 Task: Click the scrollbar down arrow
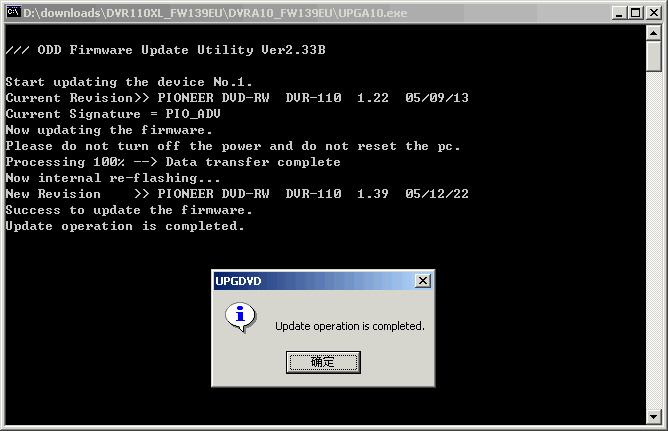(x=654, y=416)
